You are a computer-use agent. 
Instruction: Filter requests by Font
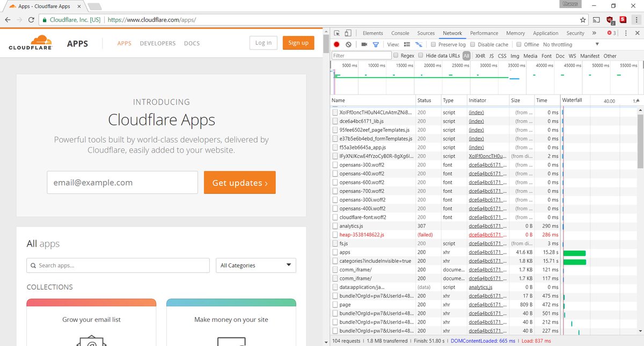[x=546, y=56]
